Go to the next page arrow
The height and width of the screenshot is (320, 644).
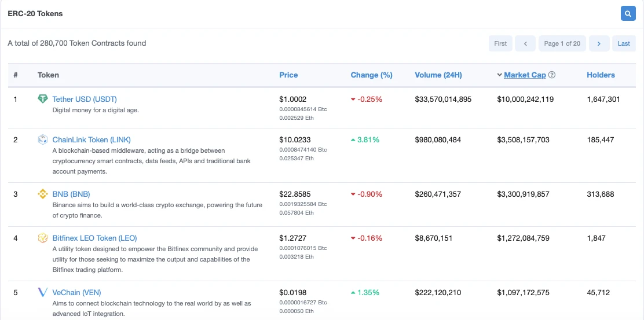(x=599, y=43)
